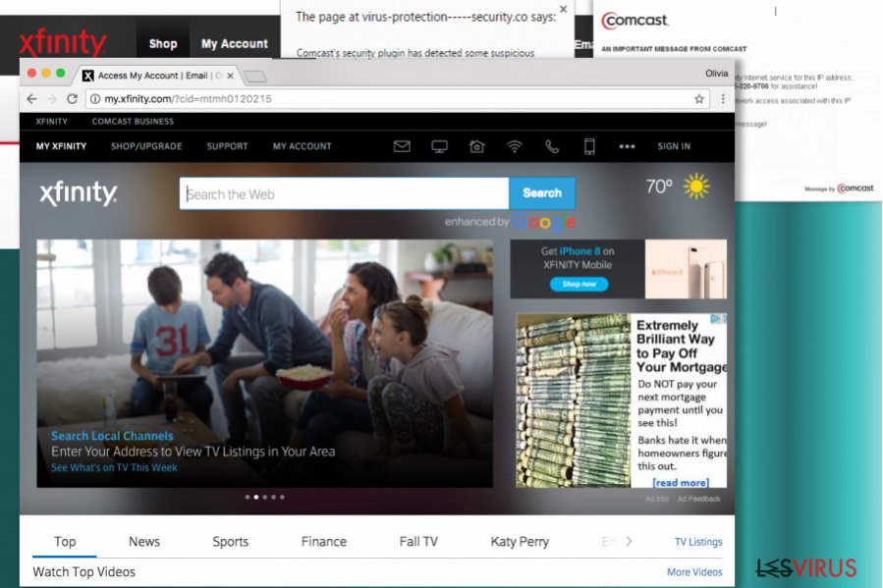Viewport: 883px width, 588px height.
Task: Click the TV monitor icon in the nav
Action: click(x=439, y=146)
